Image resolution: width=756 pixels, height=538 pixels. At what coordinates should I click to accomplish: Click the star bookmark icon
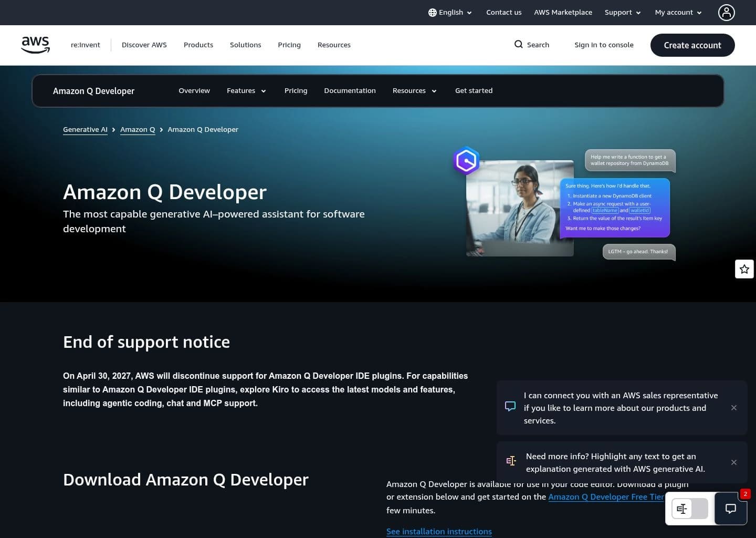click(744, 269)
